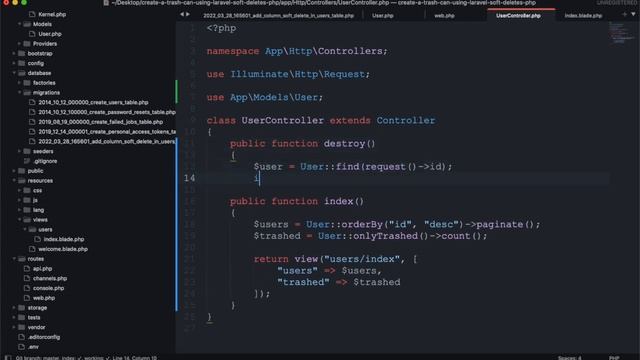Switch to the web.php tab
Screen dimensions: 640x360
pos(444,16)
